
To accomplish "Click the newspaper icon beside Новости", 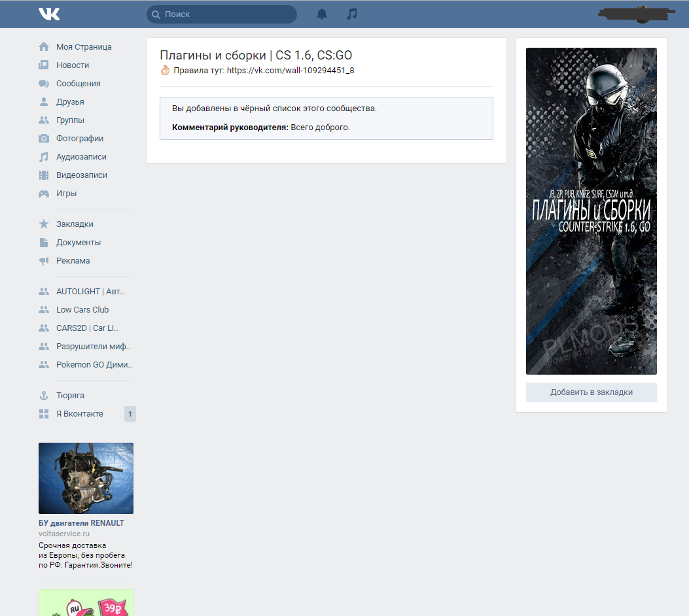I will pyautogui.click(x=43, y=65).
